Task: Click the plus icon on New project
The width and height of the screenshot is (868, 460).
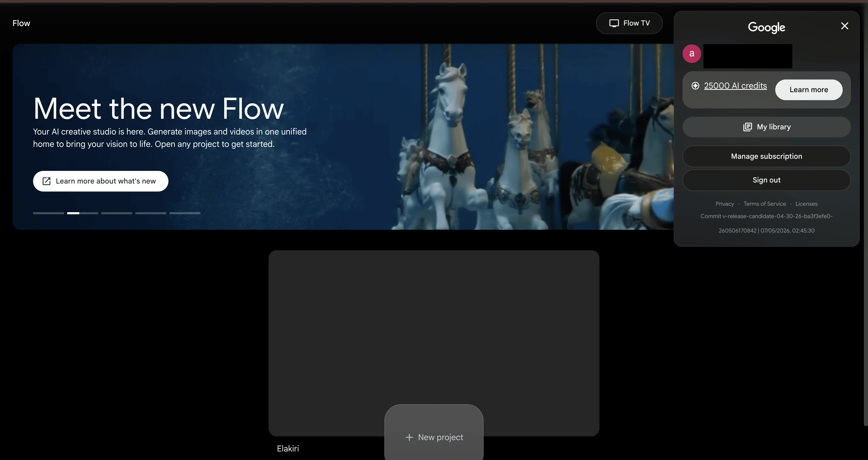Action: pos(409,437)
